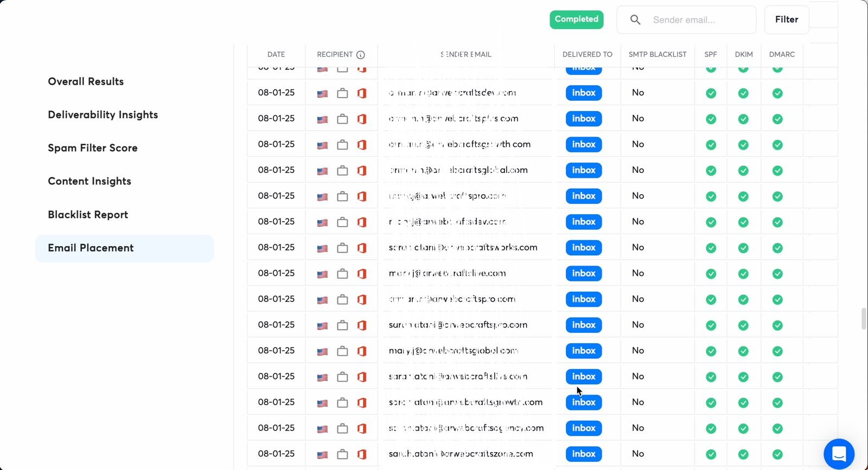Viewport: 868px width, 470px height.
Task: Click DMARC checkmark in arwebcraftszone.com row
Action: click(777, 454)
